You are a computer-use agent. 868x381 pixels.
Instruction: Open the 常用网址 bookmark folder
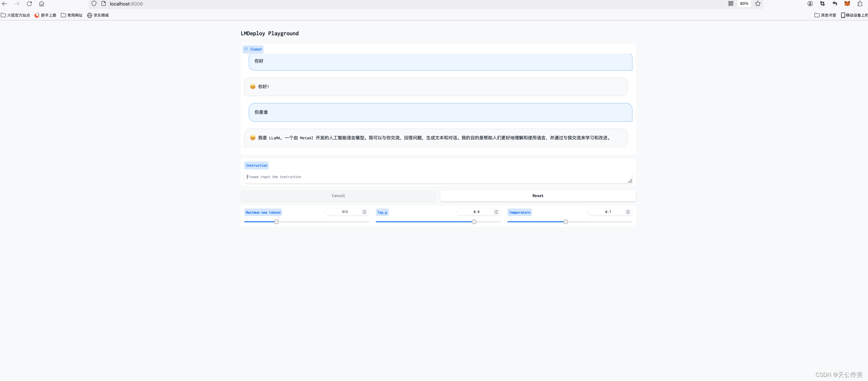[72, 15]
